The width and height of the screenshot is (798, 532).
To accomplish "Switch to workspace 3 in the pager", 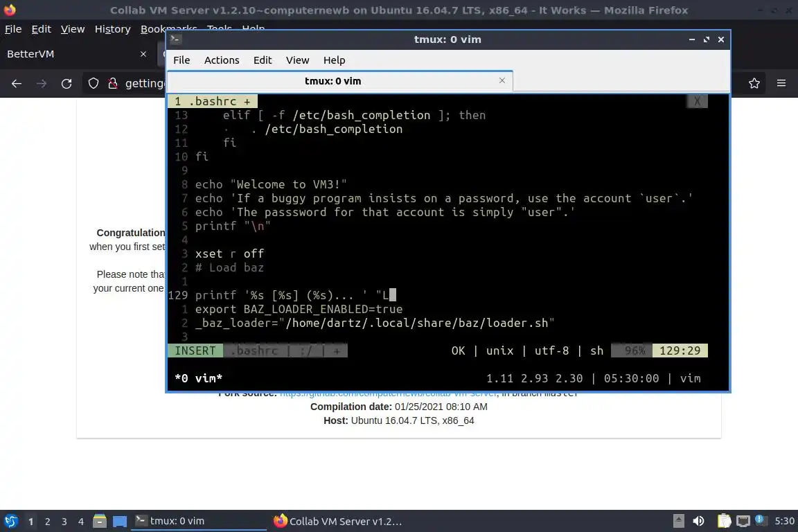I will (64, 522).
